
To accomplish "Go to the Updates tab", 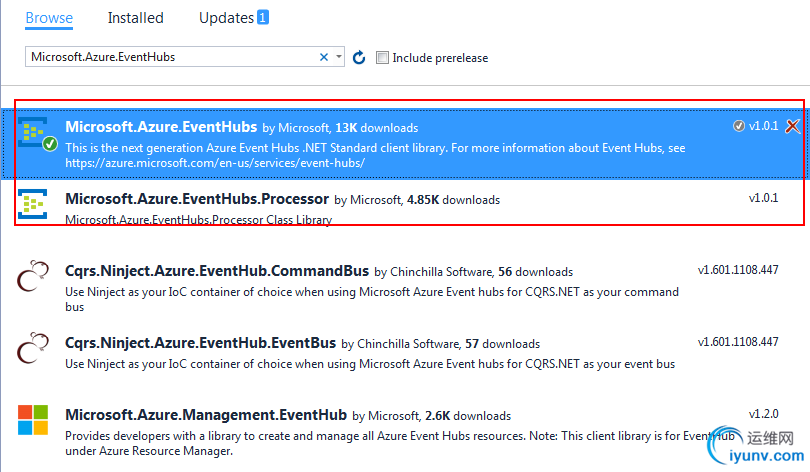I will pyautogui.click(x=226, y=18).
